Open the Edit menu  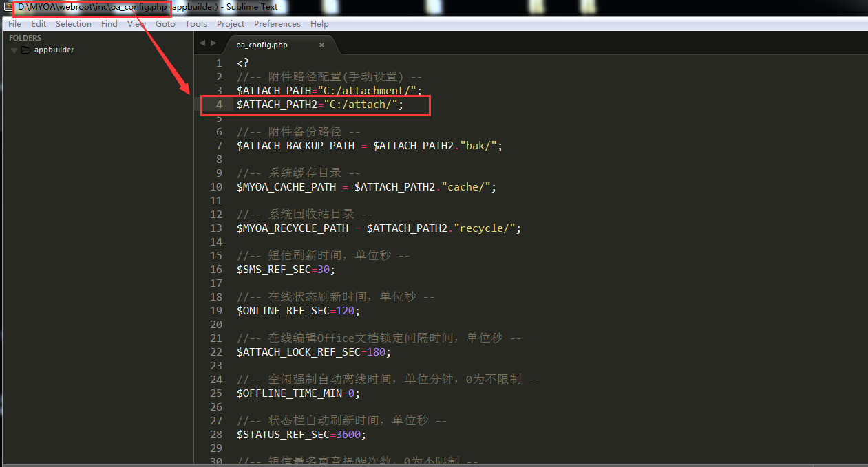pos(39,24)
